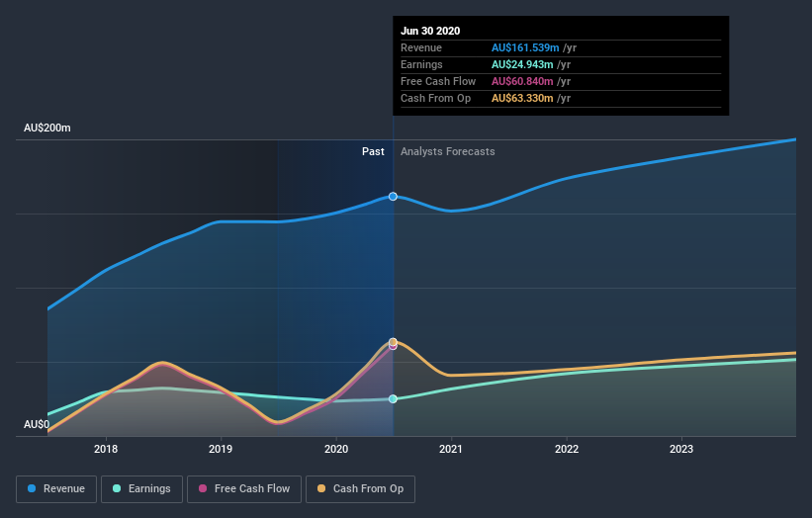
Task: Toggle the Cash From Op legend series
Action: point(360,489)
